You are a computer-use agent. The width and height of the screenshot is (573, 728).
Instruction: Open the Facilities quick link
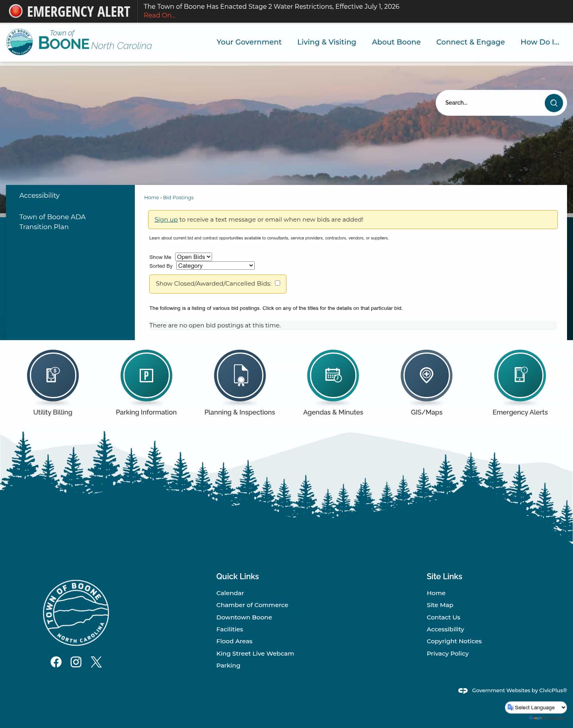pyautogui.click(x=230, y=629)
